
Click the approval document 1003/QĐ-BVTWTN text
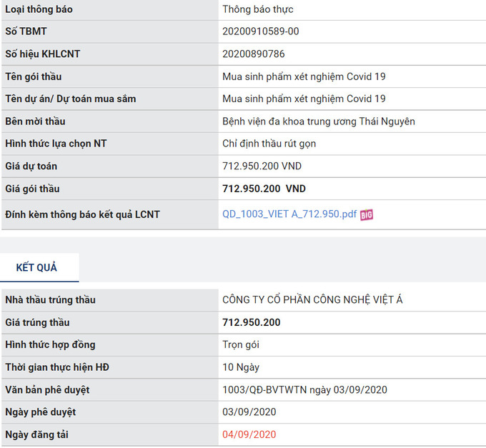[x=304, y=389]
